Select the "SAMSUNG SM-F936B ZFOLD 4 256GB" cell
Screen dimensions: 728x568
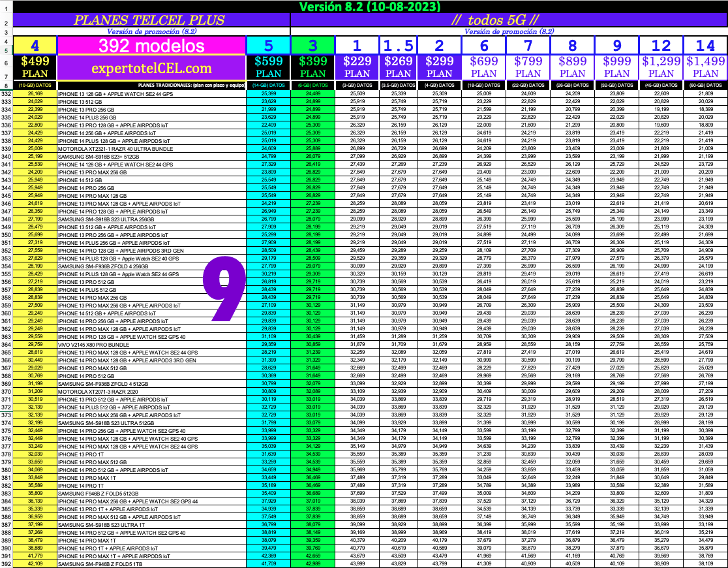pyautogui.click(x=151, y=266)
